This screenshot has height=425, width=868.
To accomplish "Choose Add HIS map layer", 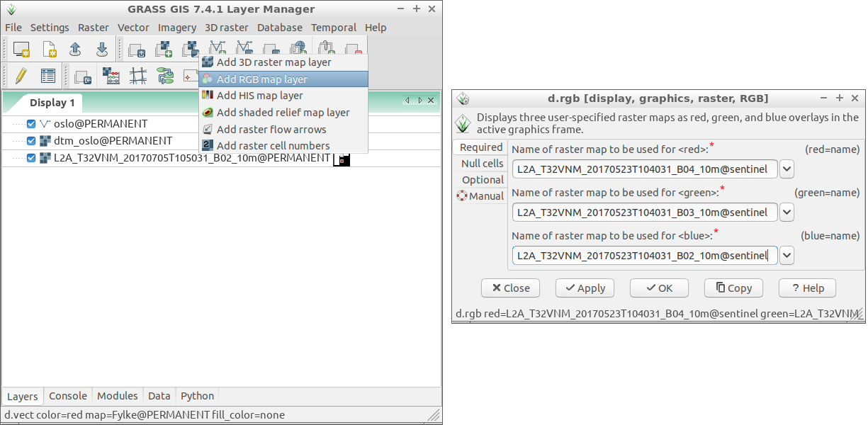I will 283,96.
